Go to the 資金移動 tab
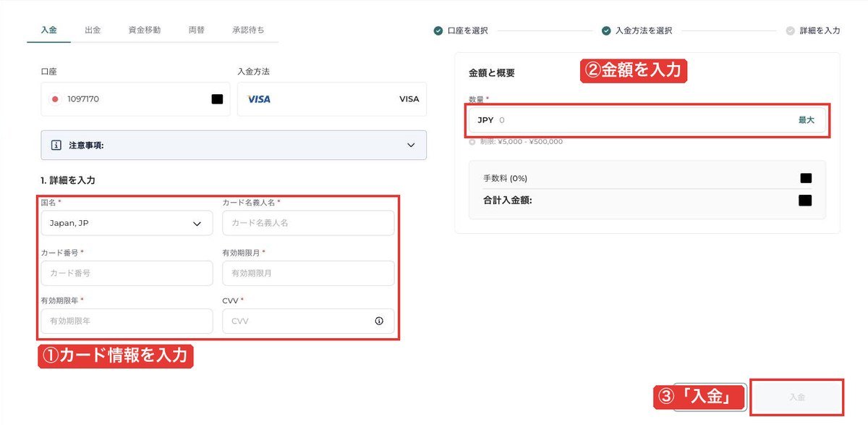This screenshot has height=425, width=868. tap(145, 30)
